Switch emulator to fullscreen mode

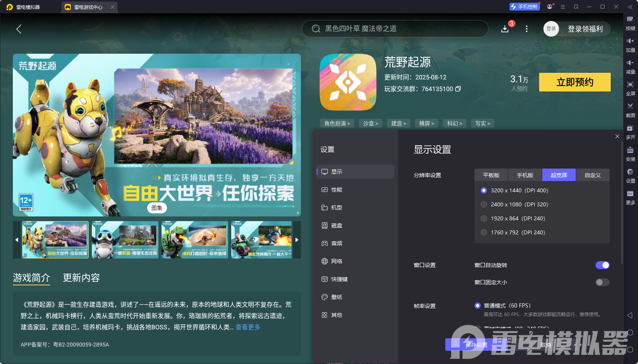click(630, 88)
